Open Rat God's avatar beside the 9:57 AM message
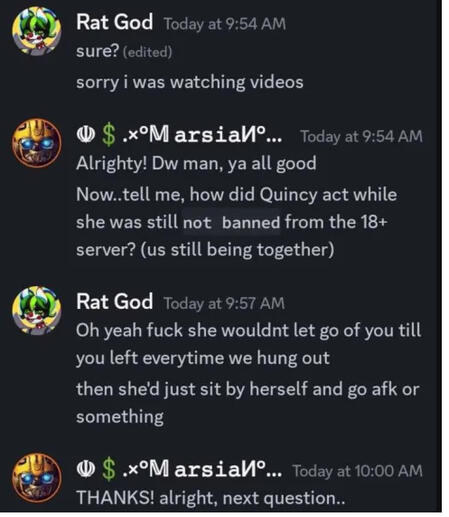 click(37, 310)
